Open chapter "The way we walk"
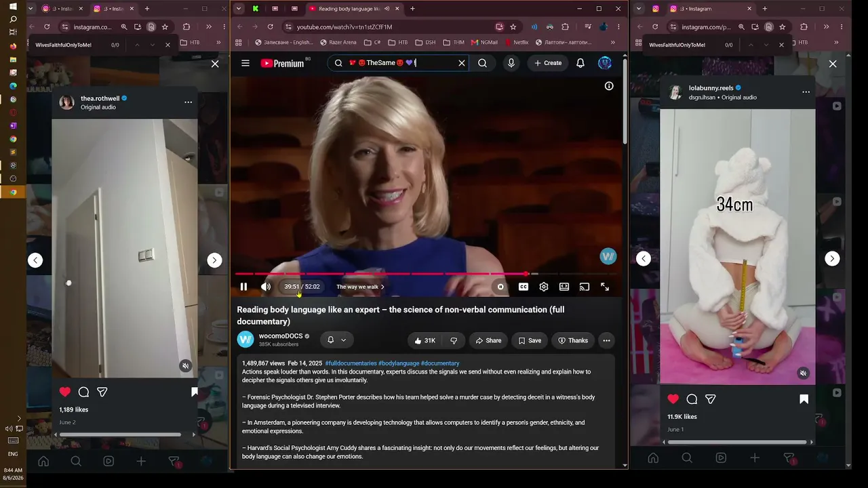The width and height of the screenshot is (868, 488). click(x=360, y=287)
